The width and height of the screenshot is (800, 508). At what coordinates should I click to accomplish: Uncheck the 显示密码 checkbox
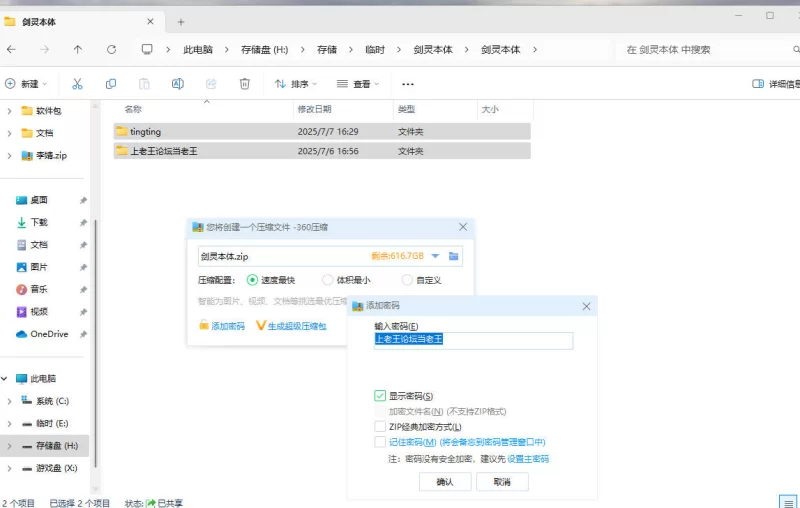380,396
